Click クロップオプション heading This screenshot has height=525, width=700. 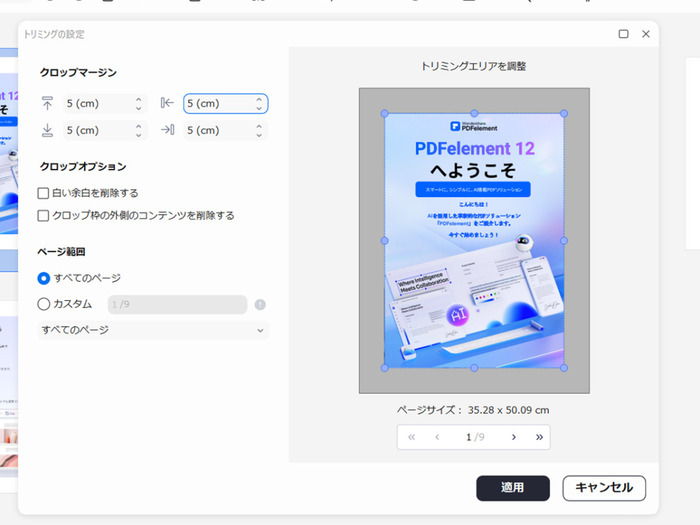coord(83,167)
